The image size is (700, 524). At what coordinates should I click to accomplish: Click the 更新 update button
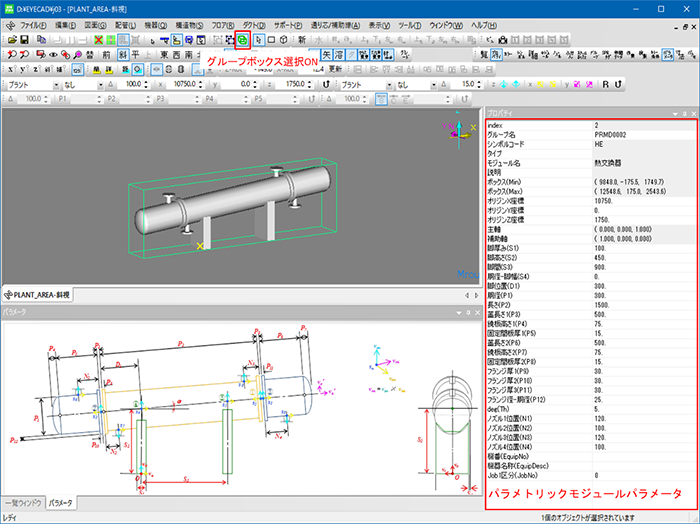336,70
